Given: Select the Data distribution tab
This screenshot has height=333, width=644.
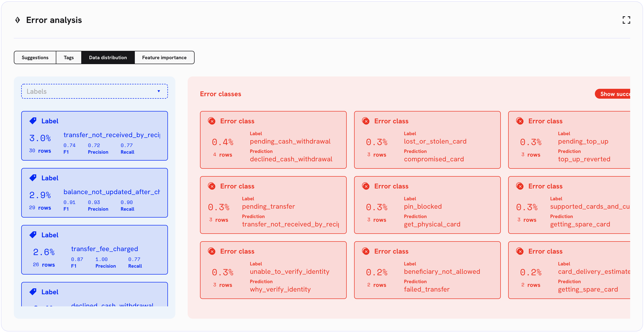Looking at the screenshot, I should point(108,58).
